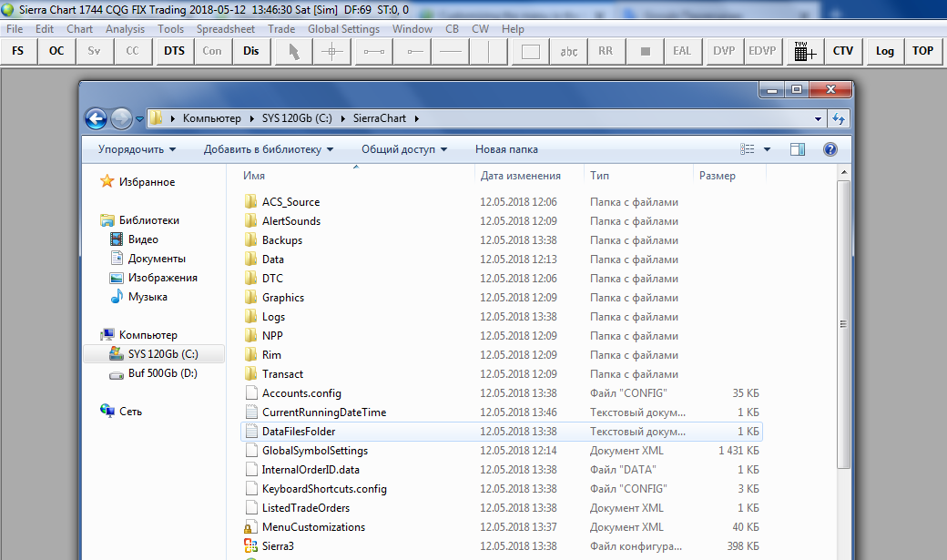Click the gray square stop icon
Image resolution: width=947 pixels, height=560 pixels.
click(645, 51)
